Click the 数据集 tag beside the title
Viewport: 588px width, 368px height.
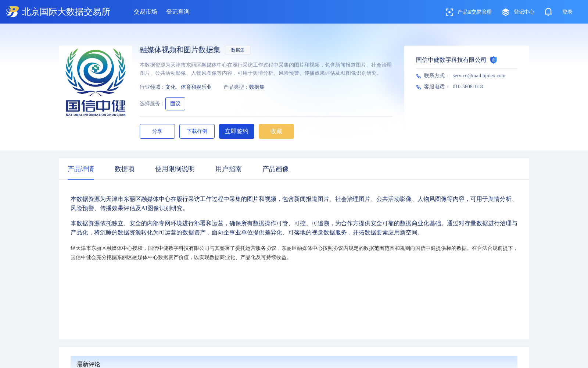coord(238,50)
